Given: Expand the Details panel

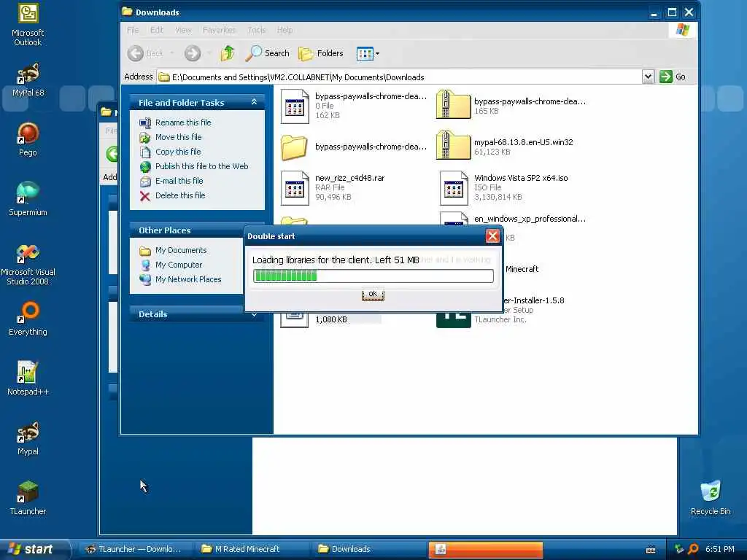Looking at the screenshot, I should click(x=254, y=314).
